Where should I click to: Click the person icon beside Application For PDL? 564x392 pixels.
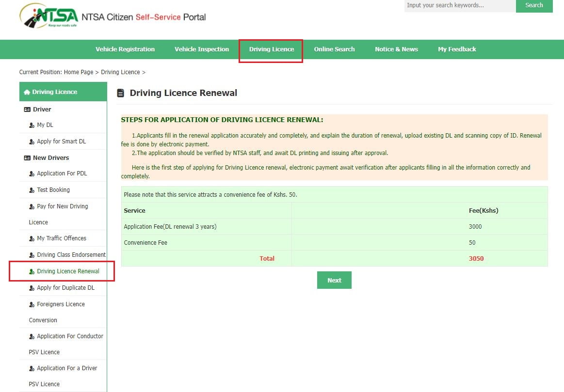(x=32, y=174)
